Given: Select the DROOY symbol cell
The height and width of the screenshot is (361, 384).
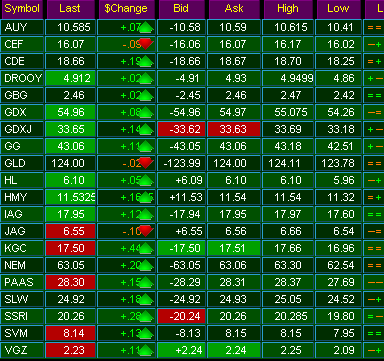Looking at the screenshot, I should click(x=22, y=78).
